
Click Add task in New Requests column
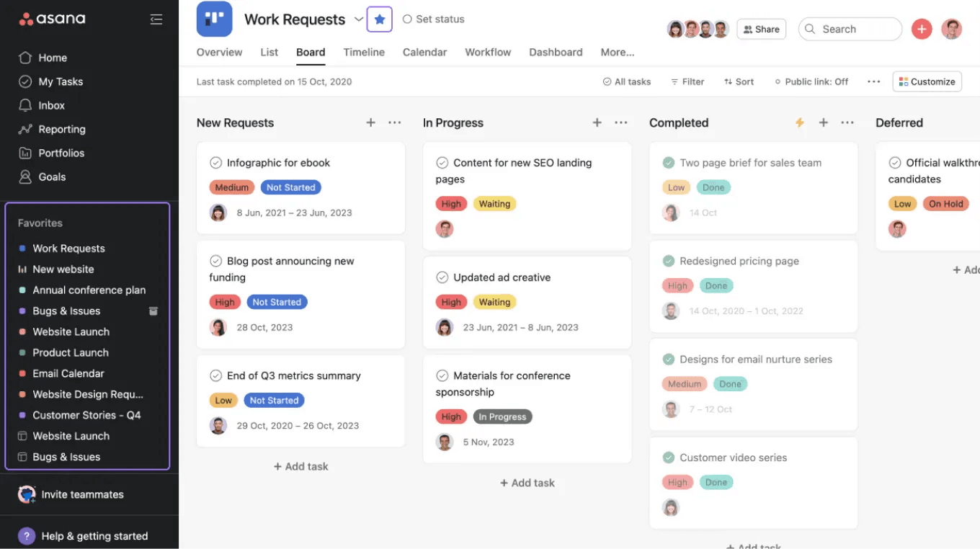click(300, 466)
